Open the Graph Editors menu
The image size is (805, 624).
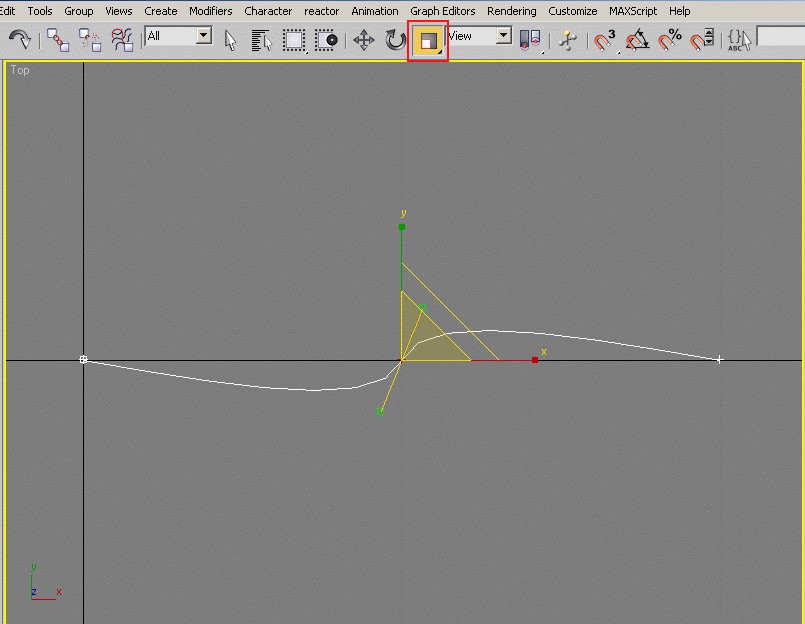click(443, 11)
